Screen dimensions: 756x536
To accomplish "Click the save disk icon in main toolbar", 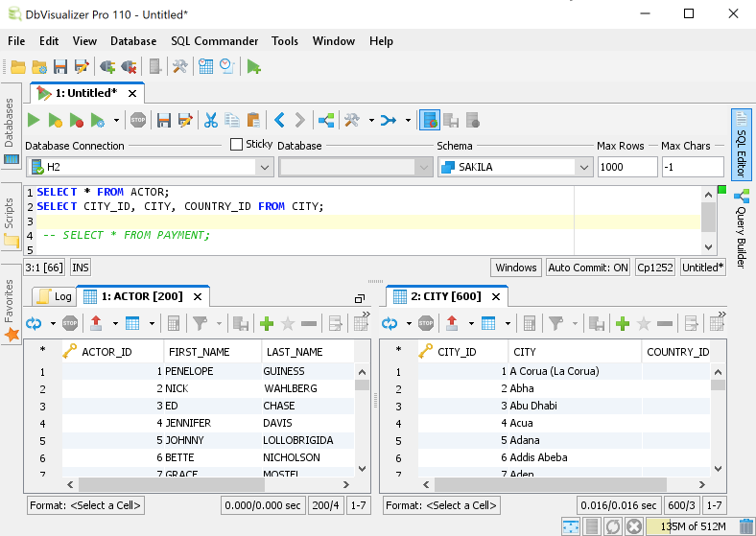I will tap(60, 66).
